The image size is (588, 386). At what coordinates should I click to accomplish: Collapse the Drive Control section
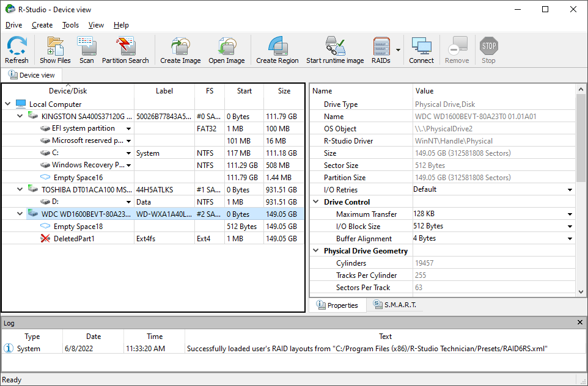point(316,202)
